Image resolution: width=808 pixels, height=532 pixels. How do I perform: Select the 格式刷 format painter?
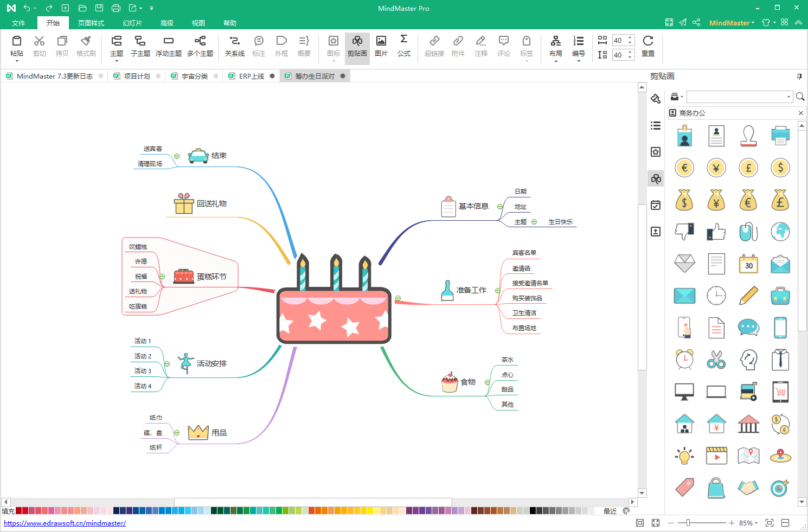tap(86, 47)
